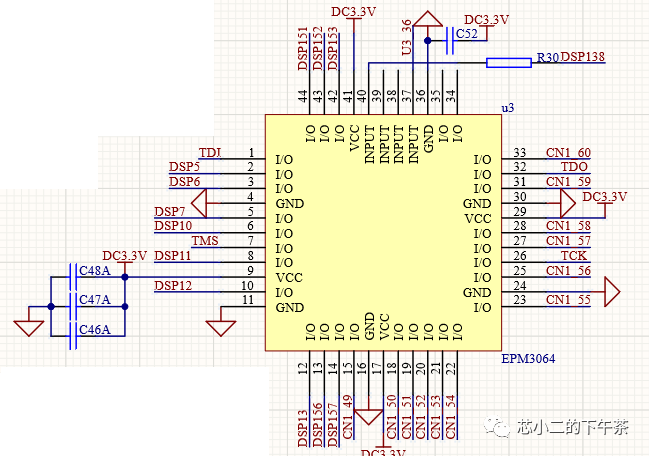The height and width of the screenshot is (456, 649).
Task: Select the R30 resistor symbol
Action: (x=508, y=63)
